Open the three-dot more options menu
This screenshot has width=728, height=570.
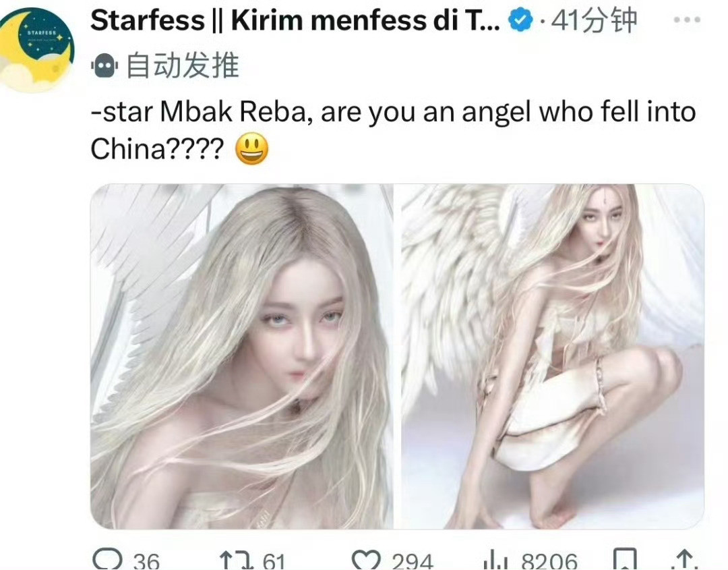click(x=687, y=20)
